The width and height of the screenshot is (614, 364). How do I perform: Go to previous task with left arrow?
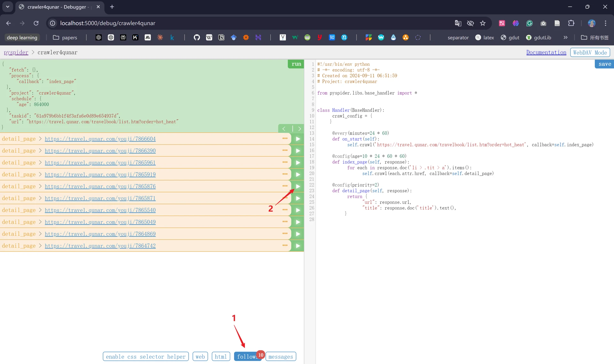pyautogui.click(x=284, y=128)
